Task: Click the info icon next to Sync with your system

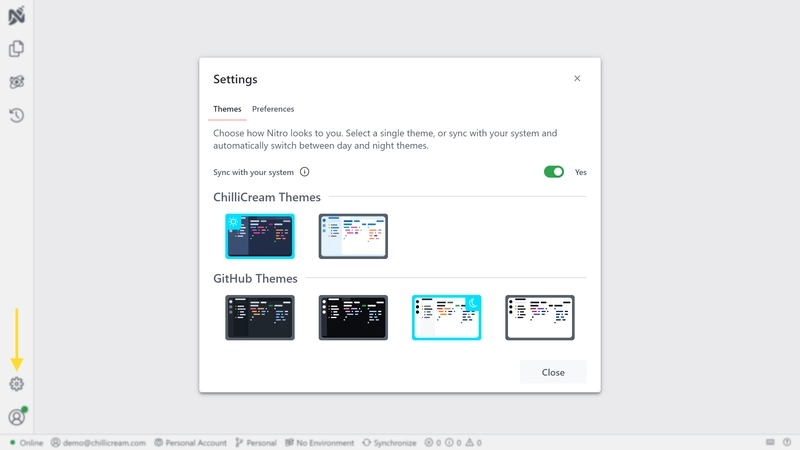Action: [x=305, y=172]
